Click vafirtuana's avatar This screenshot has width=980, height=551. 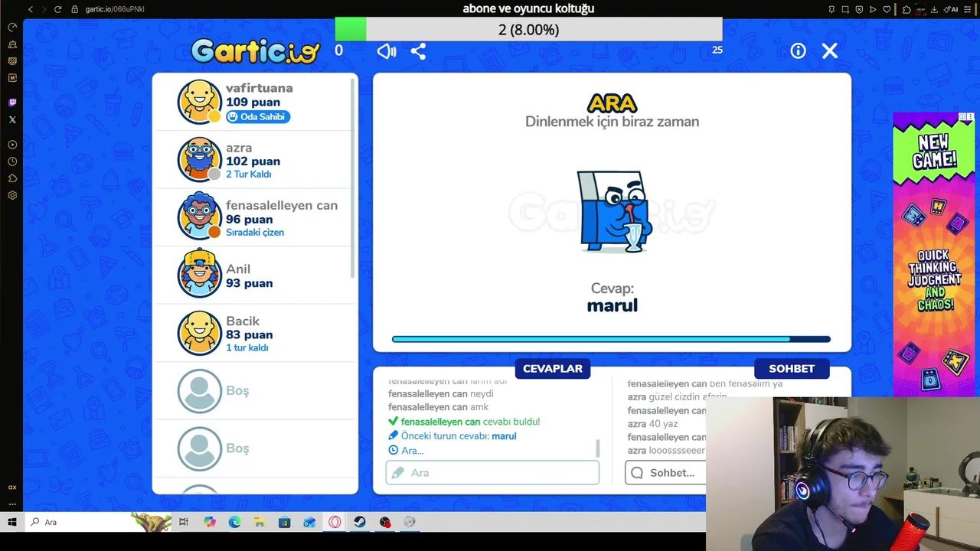pos(200,101)
